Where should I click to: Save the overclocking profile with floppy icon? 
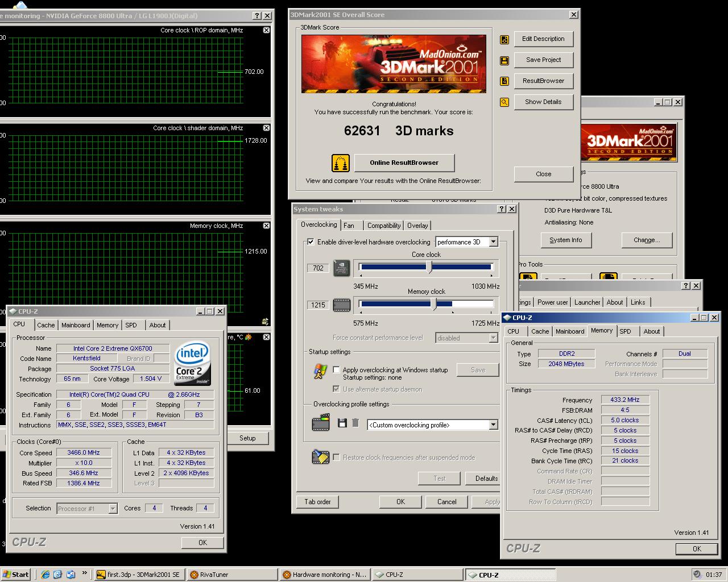[x=342, y=423]
